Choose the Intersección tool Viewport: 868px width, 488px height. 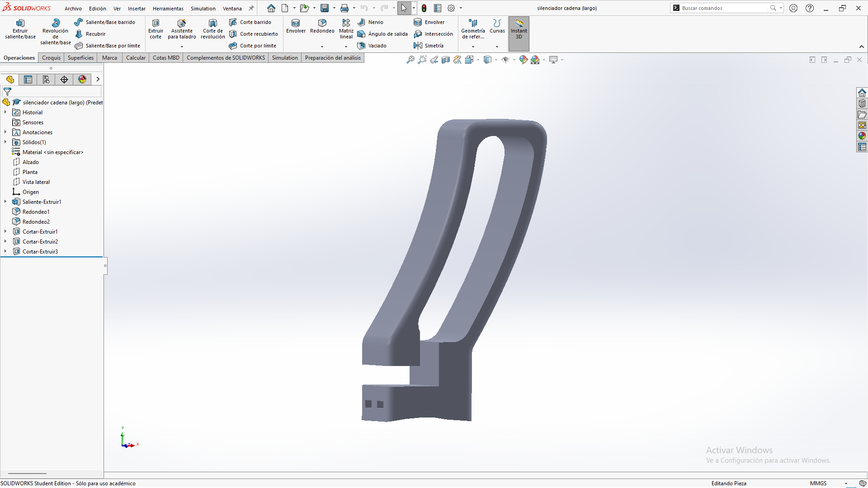coord(433,34)
